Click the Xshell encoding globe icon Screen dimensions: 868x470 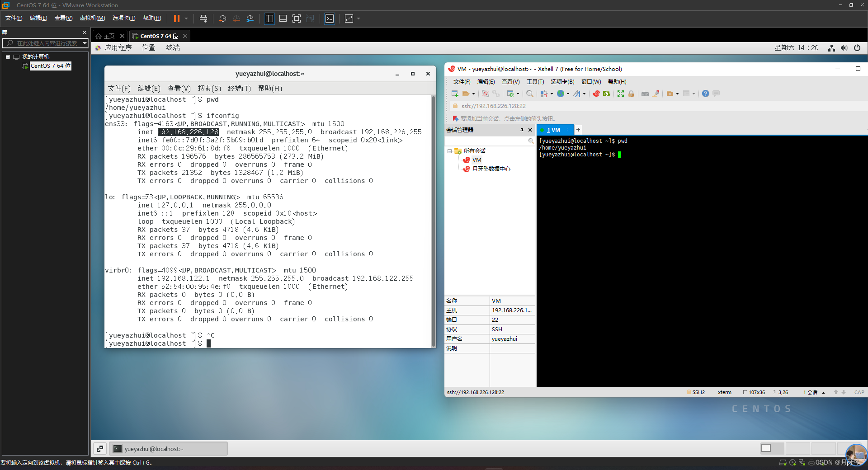[x=561, y=94]
